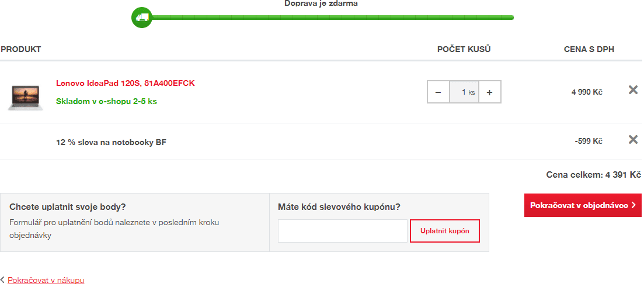Viewport: 644px width, 297px height.
Task: Click Uplatnit kupón button
Action: point(445,231)
